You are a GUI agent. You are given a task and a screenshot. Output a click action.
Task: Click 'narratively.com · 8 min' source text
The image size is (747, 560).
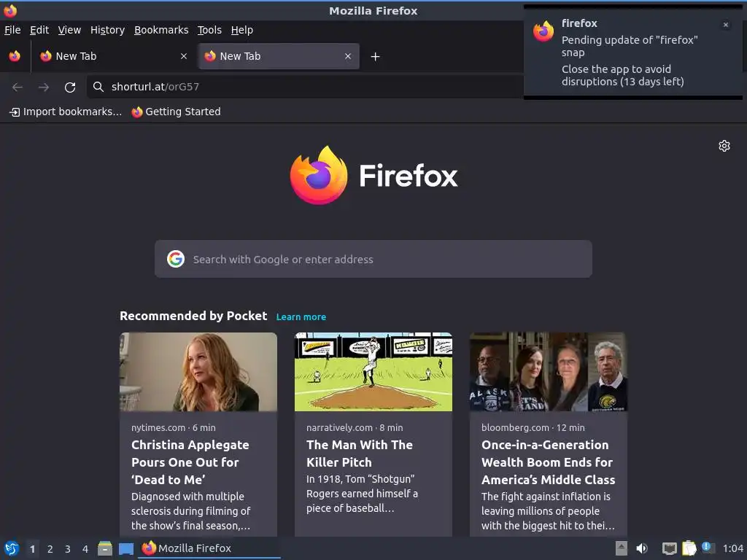pyautogui.click(x=355, y=427)
